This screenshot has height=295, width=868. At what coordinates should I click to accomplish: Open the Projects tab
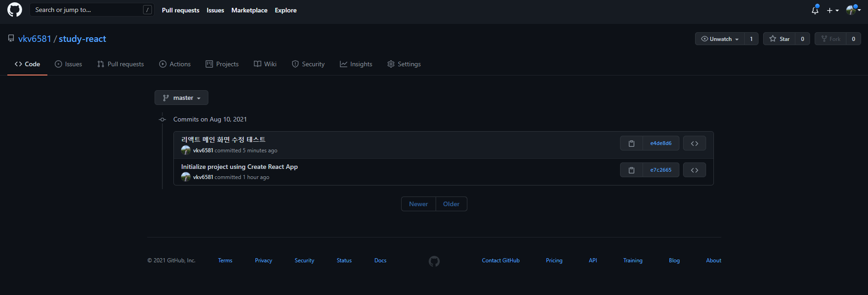coord(222,64)
